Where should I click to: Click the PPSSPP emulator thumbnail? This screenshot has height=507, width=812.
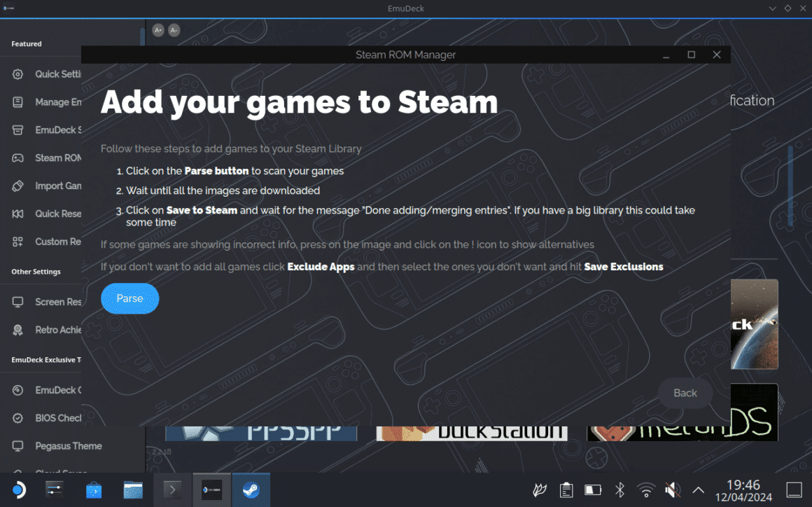(261, 433)
